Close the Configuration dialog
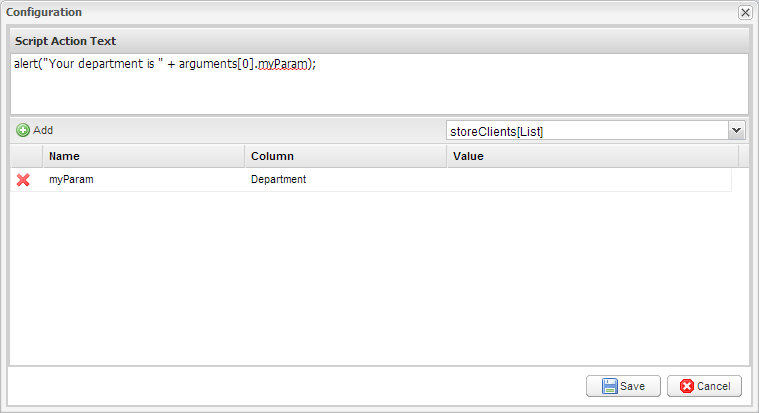 pyautogui.click(x=745, y=12)
